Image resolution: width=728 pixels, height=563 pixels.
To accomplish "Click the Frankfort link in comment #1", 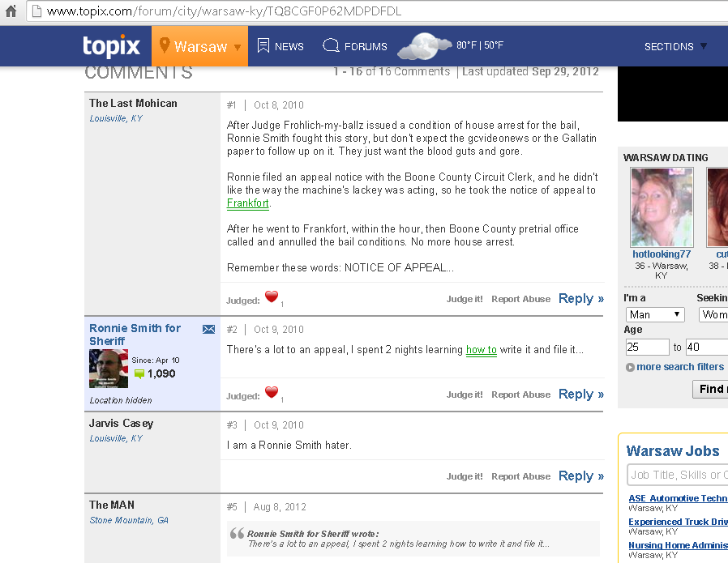I will [247, 203].
